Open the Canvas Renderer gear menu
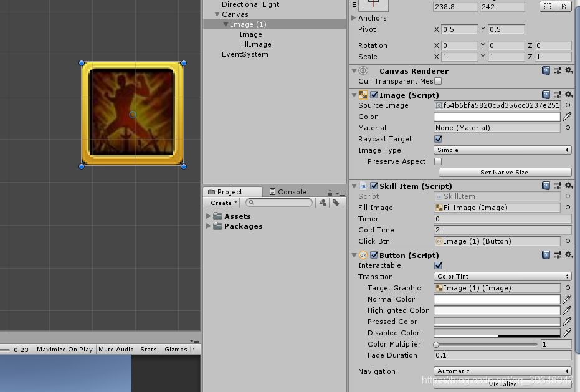 (569, 70)
